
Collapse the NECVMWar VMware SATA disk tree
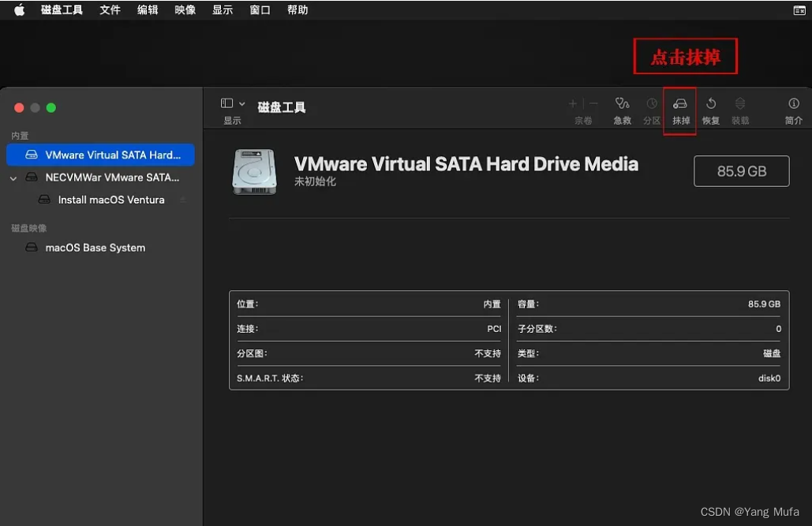point(13,178)
